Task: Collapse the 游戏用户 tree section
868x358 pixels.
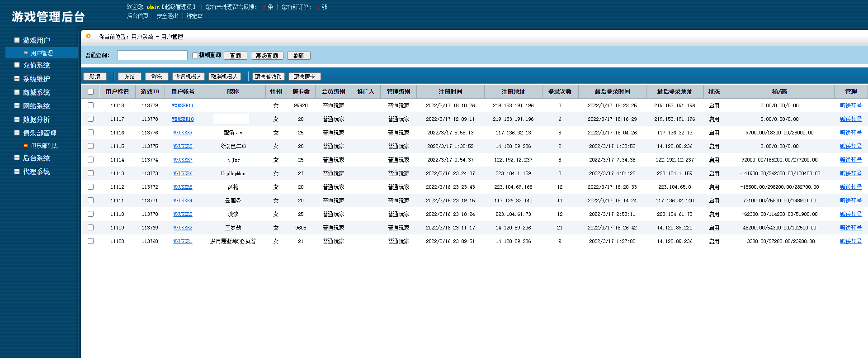Action: (17, 40)
